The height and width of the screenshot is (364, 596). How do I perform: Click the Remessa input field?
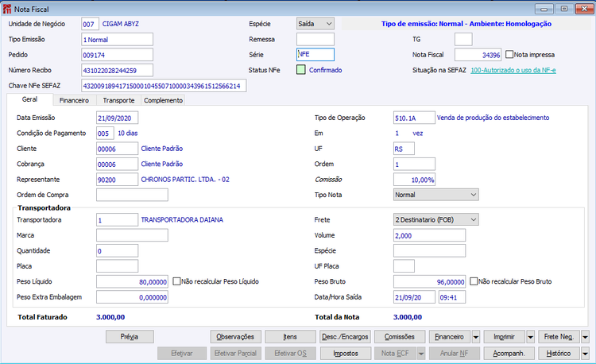pyautogui.click(x=315, y=40)
